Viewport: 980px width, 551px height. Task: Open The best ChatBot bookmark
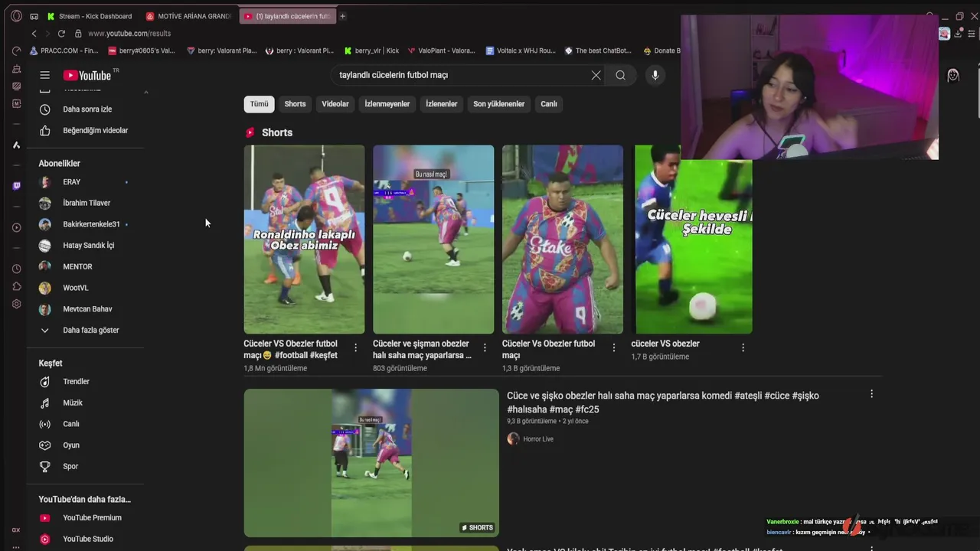coord(598,51)
